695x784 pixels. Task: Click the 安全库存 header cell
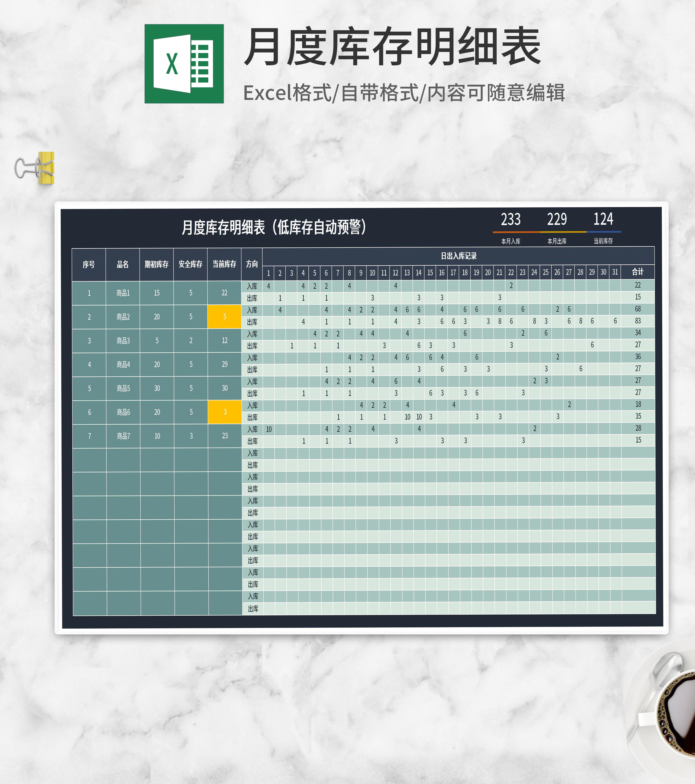pyautogui.click(x=190, y=264)
